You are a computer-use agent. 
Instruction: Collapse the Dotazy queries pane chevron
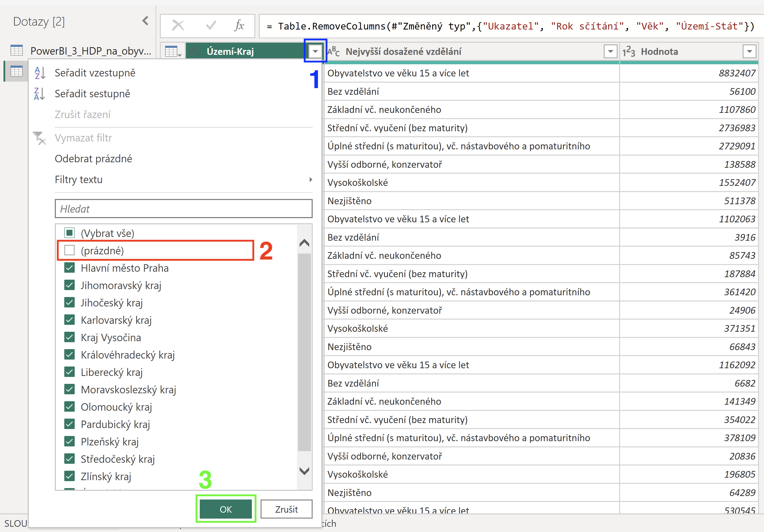(x=145, y=21)
